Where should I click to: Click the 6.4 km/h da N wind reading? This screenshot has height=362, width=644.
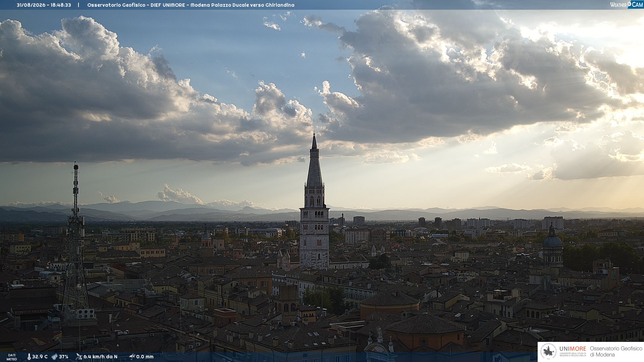100,357
